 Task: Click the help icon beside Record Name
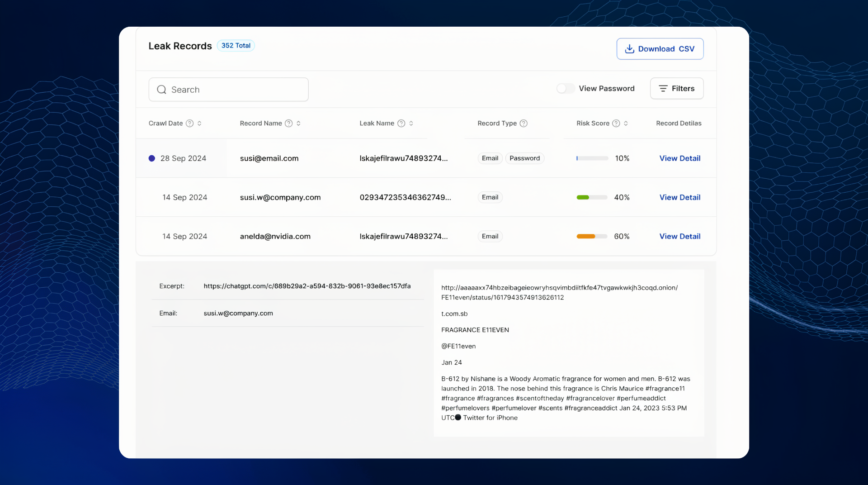(x=288, y=124)
